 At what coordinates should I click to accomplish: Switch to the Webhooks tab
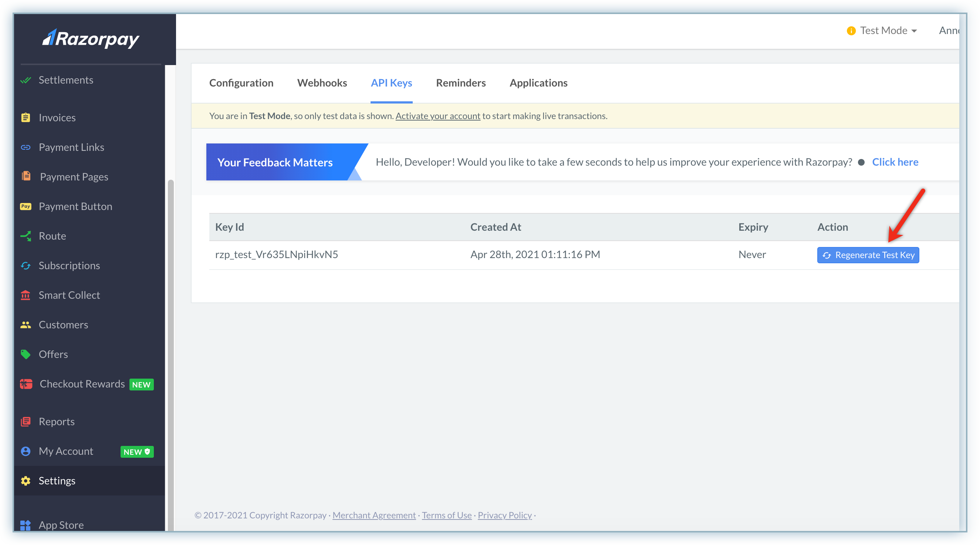(x=322, y=83)
